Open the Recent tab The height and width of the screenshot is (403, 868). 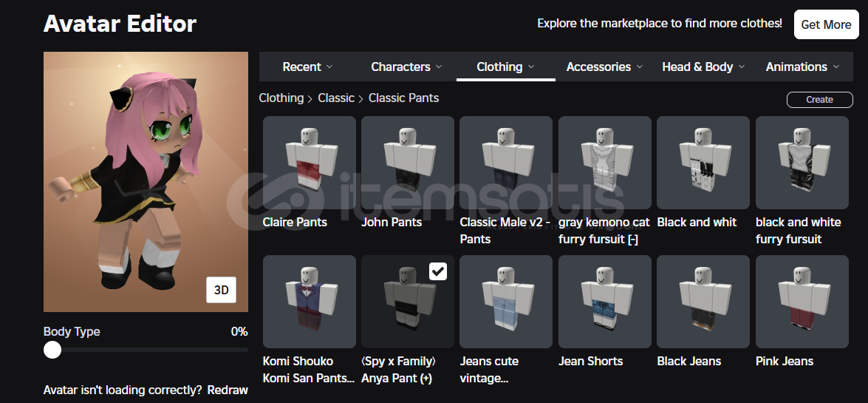click(308, 67)
